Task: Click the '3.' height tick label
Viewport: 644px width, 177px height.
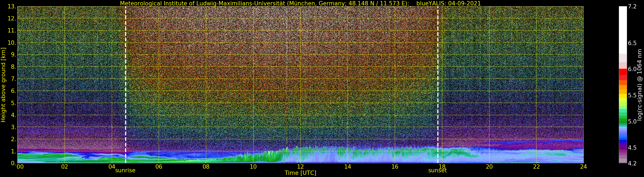Action: [13, 127]
